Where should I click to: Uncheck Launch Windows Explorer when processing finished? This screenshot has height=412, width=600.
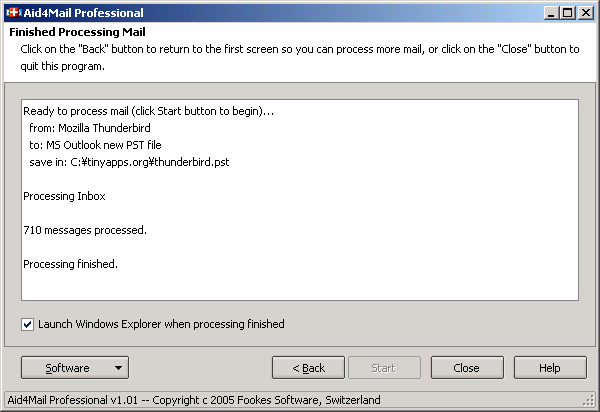click(27, 324)
